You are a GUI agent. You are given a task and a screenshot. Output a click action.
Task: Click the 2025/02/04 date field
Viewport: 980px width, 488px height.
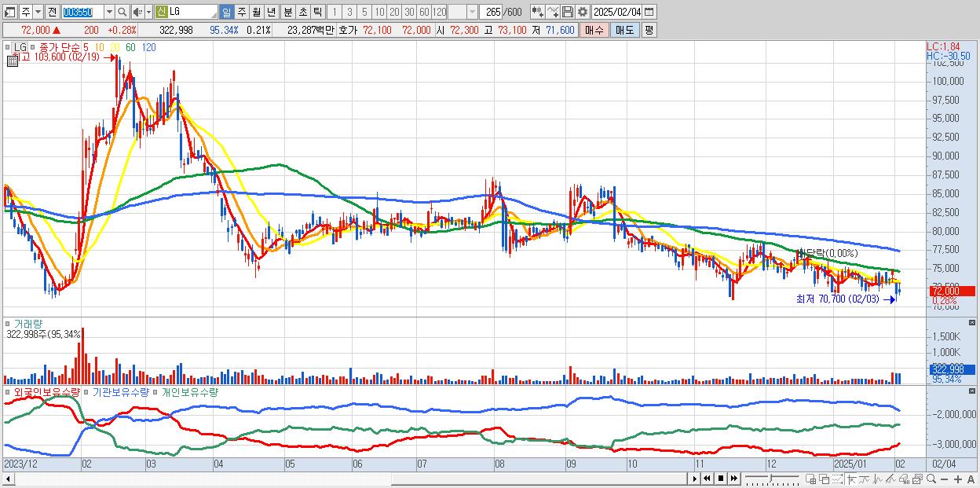[617, 12]
